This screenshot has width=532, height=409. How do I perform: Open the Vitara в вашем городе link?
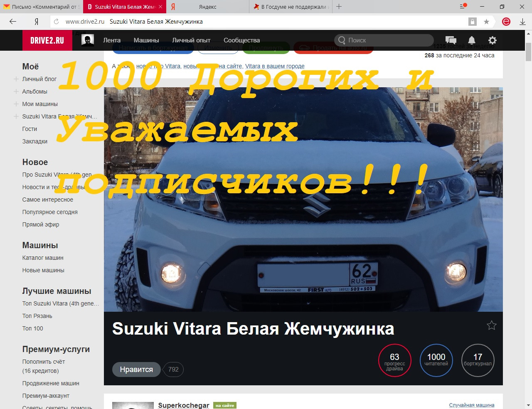[x=275, y=66]
